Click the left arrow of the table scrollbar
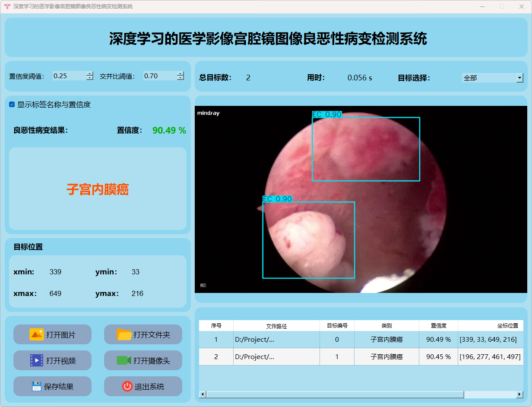532x407 pixels. point(203,394)
